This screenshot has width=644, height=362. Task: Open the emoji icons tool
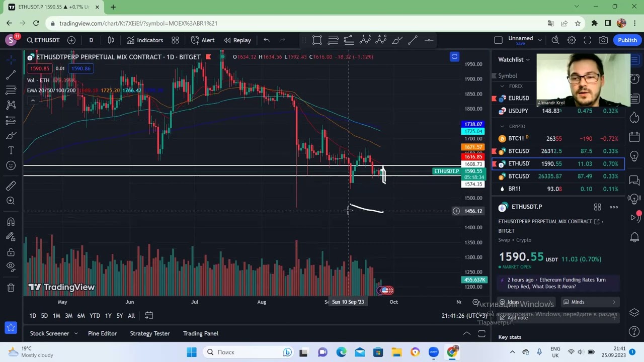pyautogui.click(x=11, y=165)
